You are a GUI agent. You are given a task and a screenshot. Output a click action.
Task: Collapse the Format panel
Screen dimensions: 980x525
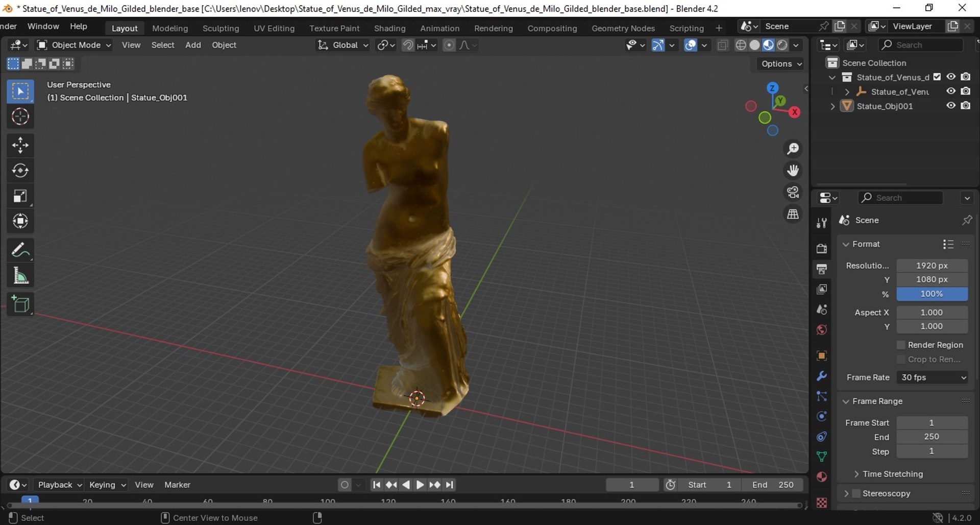pyautogui.click(x=846, y=244)
